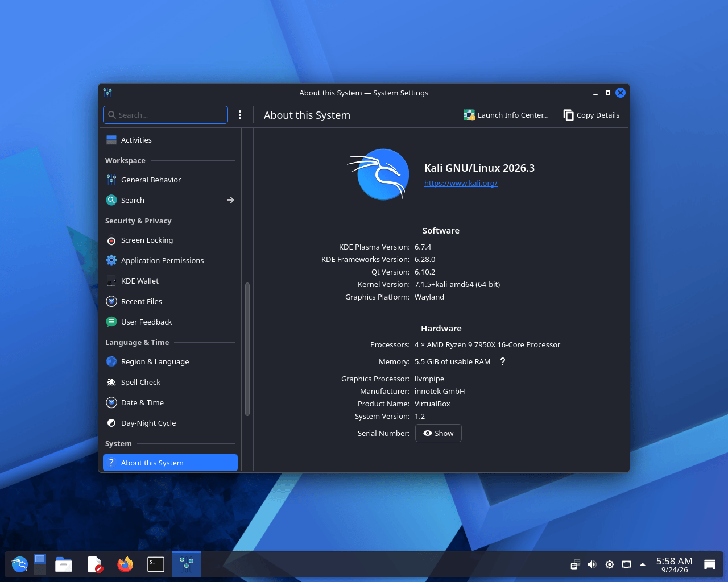Select Spell Check in sidebar
Viewport: 728px width, 582px height.
pos(170,382)
